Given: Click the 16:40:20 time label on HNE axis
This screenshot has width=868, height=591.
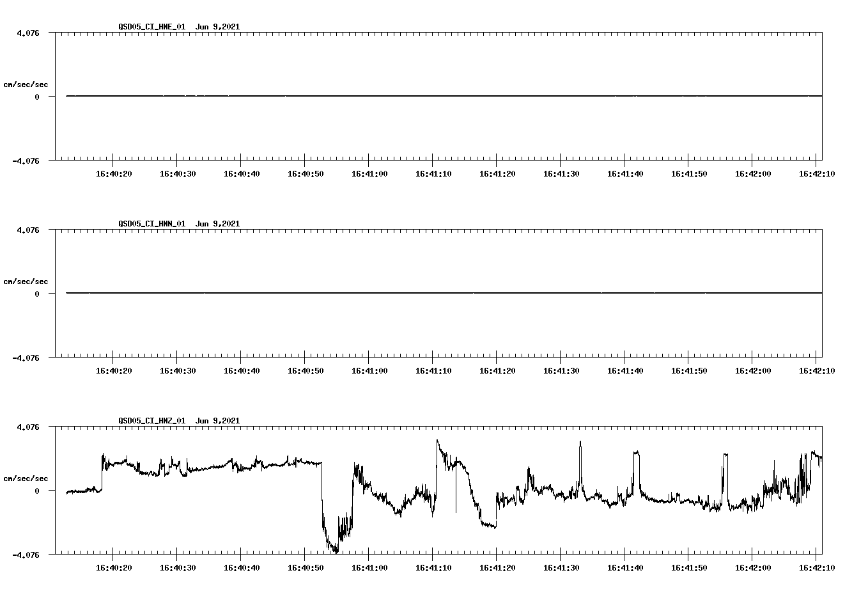Looking at the screenshot, I should pos(114,174).
